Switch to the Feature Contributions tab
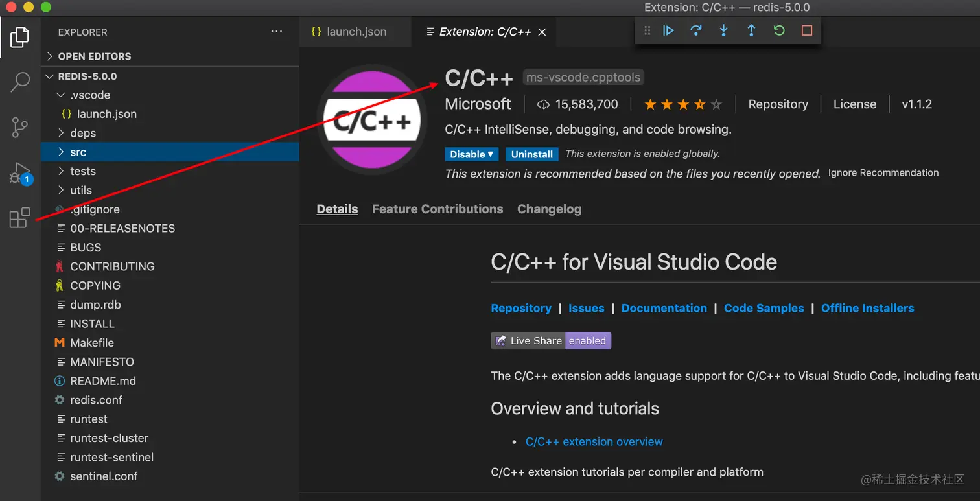The width and height of the screenshot is (980, 501). click(x=437, y=209)
